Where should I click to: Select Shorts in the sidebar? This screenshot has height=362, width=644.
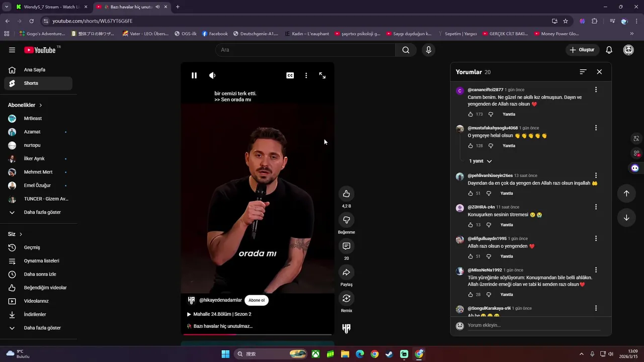click(38, 83)
